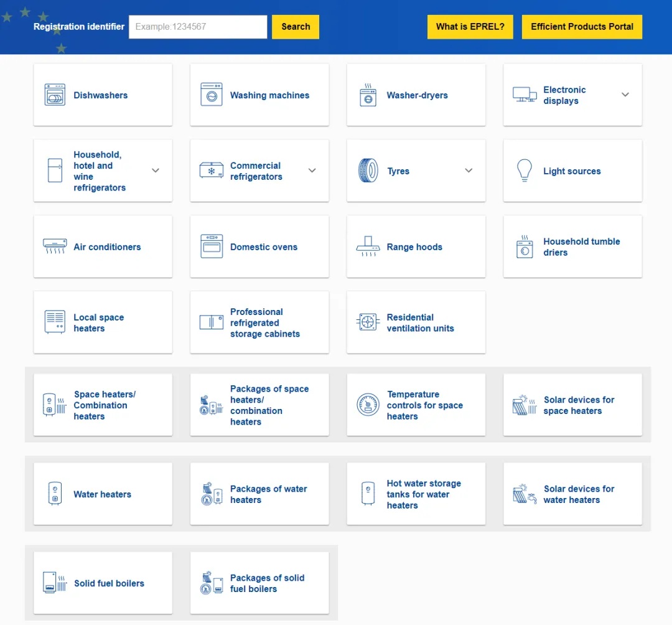Screen dimensions: 672x625
Task: Open the Water heaters category link
Action: tap(102, 494)
